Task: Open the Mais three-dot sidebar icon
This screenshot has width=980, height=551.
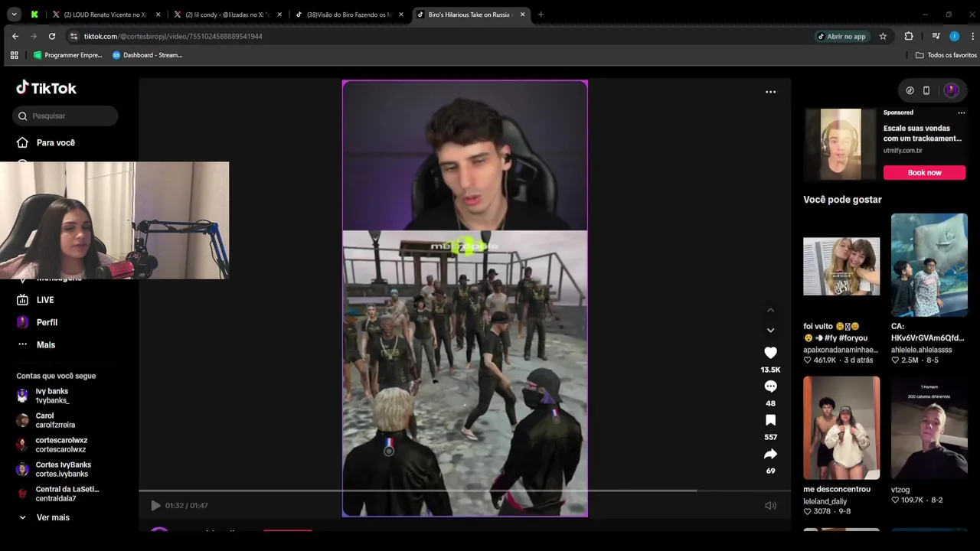Action: click(22, 344)
